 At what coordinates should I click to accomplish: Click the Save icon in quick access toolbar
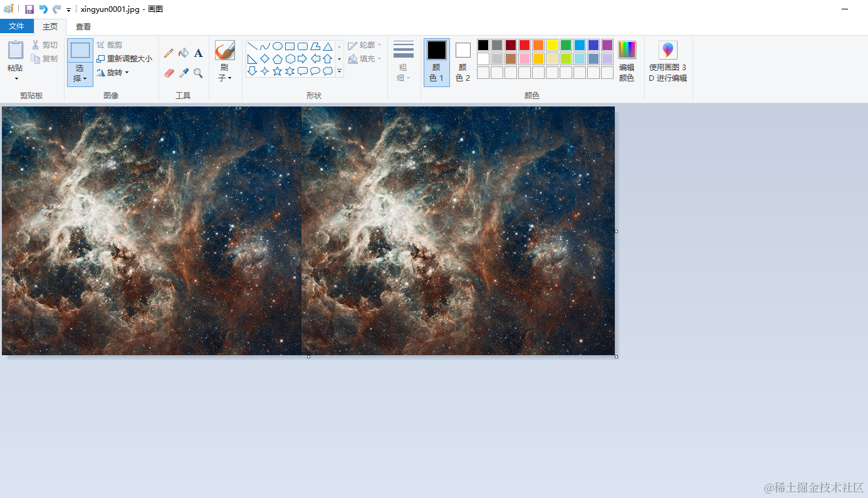pyautogui.click(x=29, y=9)
